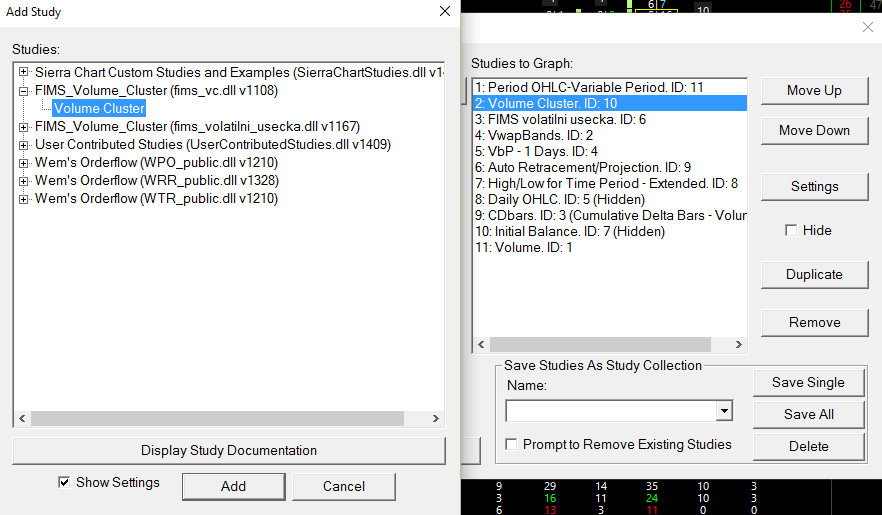The image size is (882, 515).
Task: Collapse the FIMS_Volume_Cluster fims_vc.dll node
Action: click(x=23, y=90)
